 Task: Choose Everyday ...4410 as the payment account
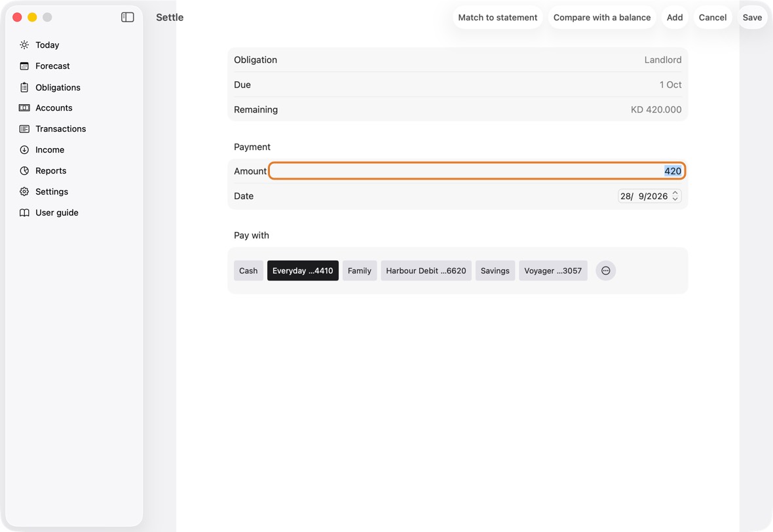click(303, 271)
